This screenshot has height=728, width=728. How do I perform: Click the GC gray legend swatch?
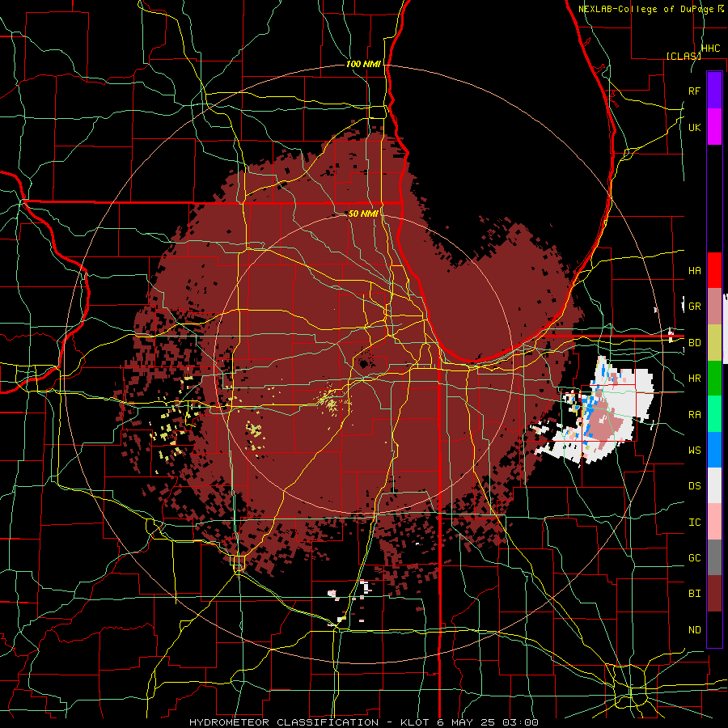[x=714, y=557]
